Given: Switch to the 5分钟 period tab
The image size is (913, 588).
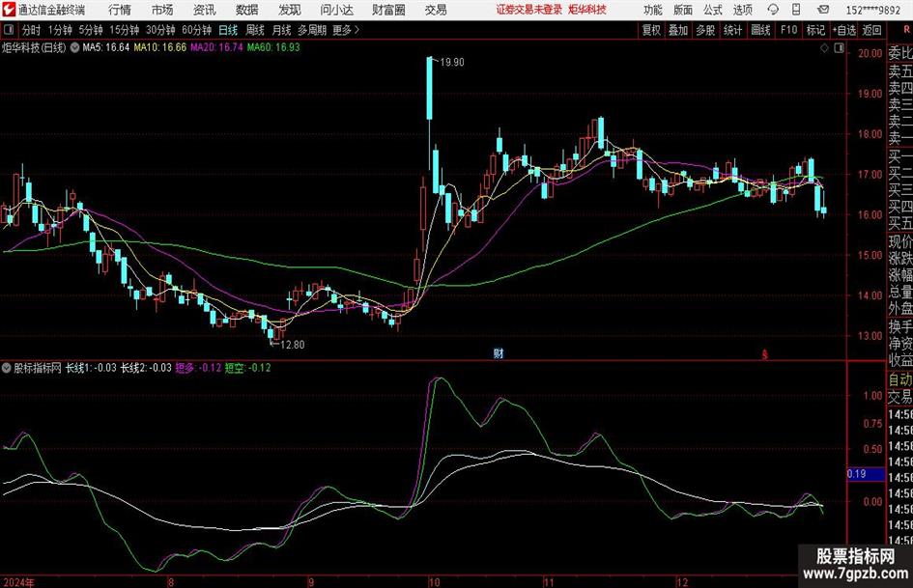Looking at the screenshot, I should (90, 30).
